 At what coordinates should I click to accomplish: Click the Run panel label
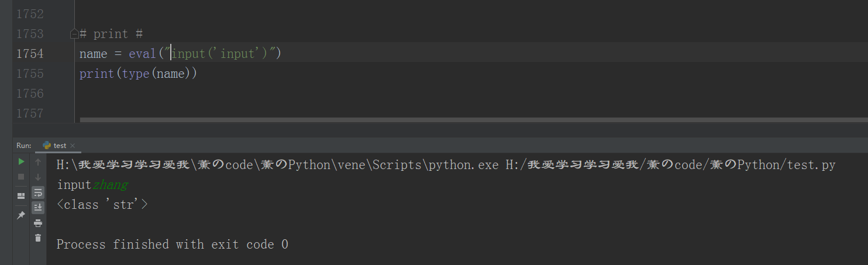pos(23,146)
